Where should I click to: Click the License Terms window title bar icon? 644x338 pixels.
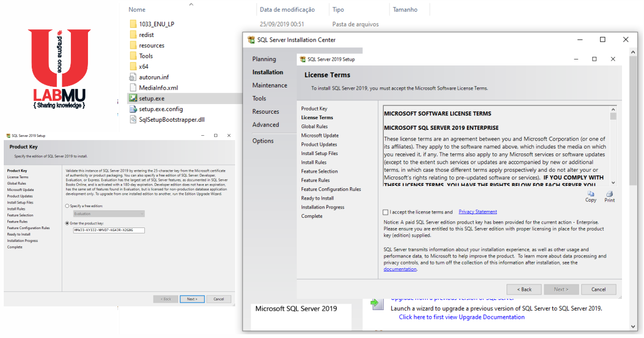(x=303, y=59)
